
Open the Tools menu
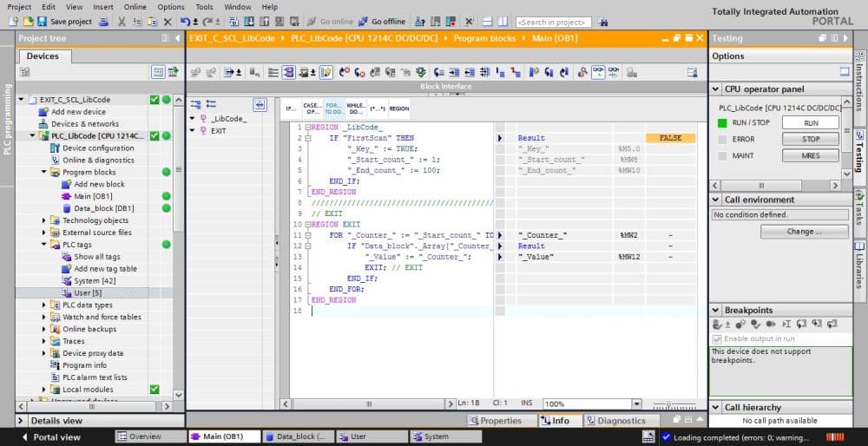[204, 7]
